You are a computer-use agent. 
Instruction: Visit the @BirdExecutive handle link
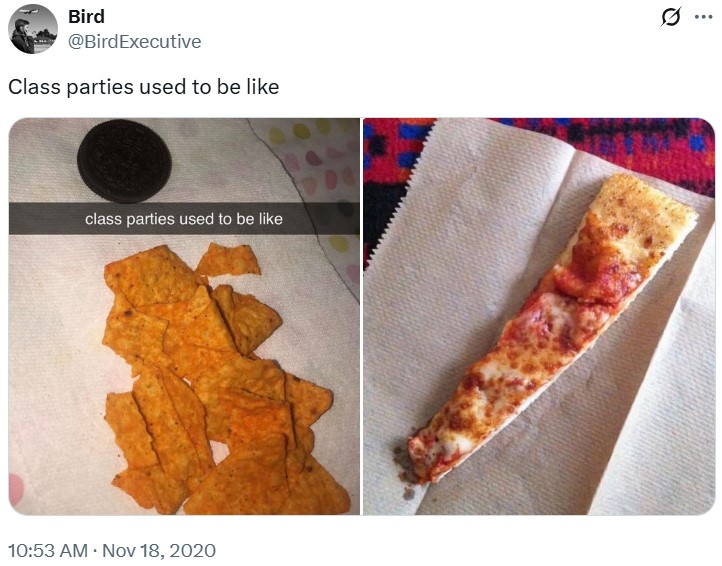pyautogui.click(x=134, y=41)
